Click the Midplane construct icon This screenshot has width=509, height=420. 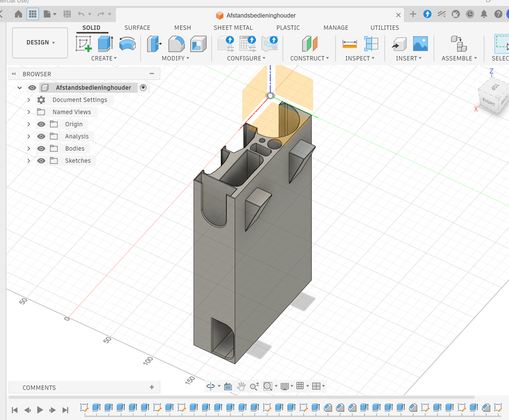click(x=310, y=44)
